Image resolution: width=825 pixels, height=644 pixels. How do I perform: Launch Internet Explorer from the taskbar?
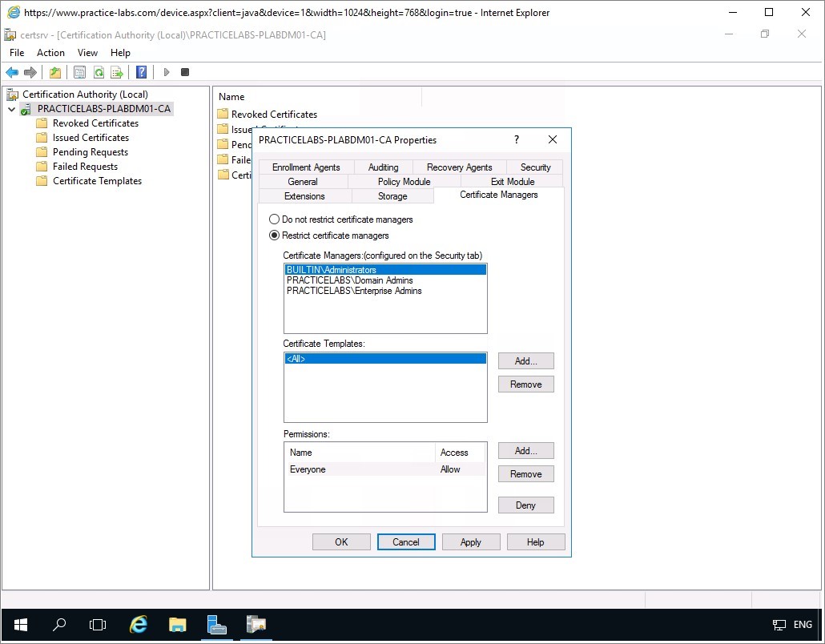pyautogui.click(x=138, y=625)
